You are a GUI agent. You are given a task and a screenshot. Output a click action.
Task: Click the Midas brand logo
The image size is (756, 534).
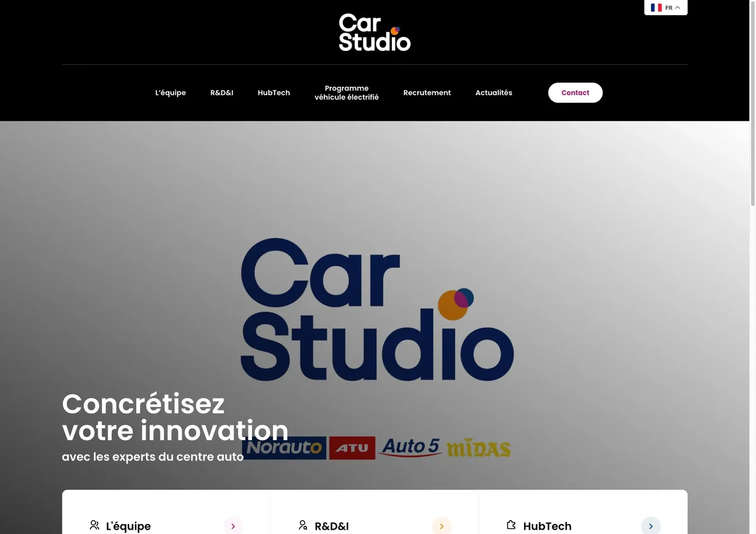[479, 448]
